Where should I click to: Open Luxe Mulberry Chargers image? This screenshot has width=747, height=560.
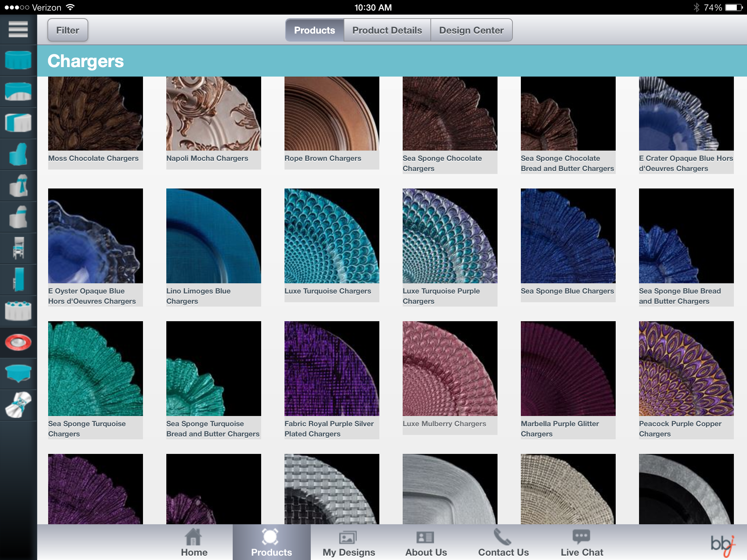(450, 369)
